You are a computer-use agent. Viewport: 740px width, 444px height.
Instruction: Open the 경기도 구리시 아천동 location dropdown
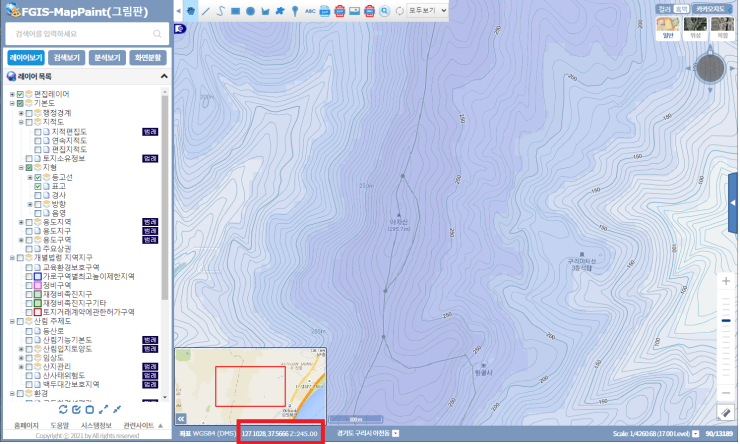pos(395,433)
